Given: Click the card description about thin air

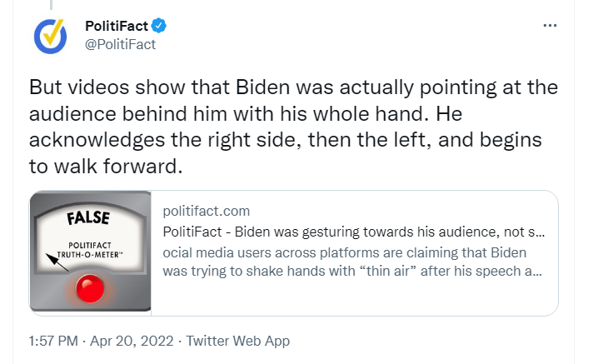Looking at the screenshot, I should (352, 262).
